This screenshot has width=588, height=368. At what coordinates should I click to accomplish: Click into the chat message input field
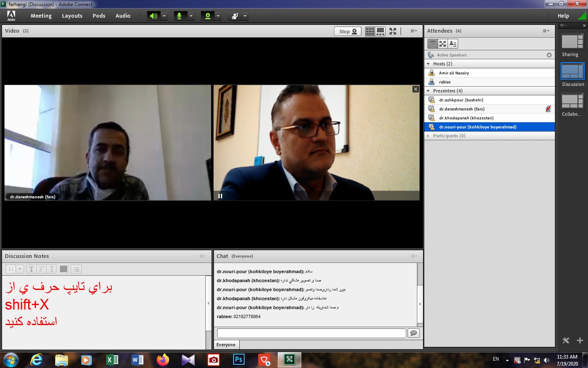point(311,333)
